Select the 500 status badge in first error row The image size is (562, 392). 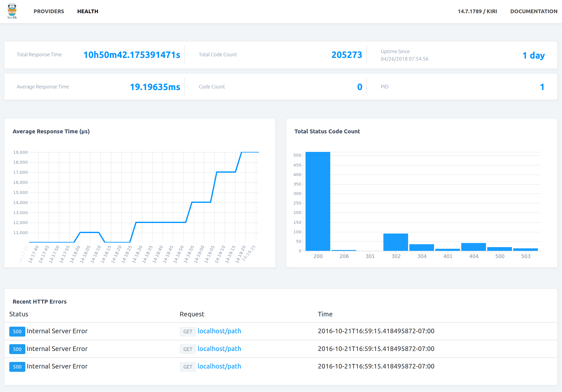[17, 332]
